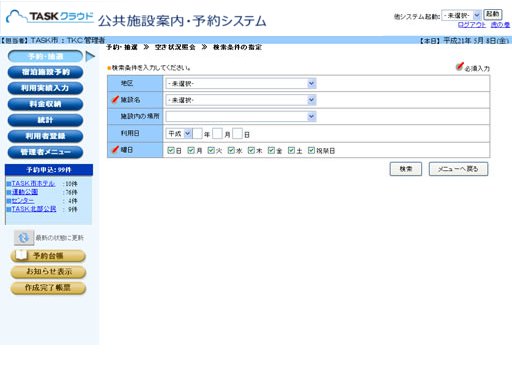Open the TASK北部公民 link
The width and height of the screenshot is (512, 384).
click(34, 209)
